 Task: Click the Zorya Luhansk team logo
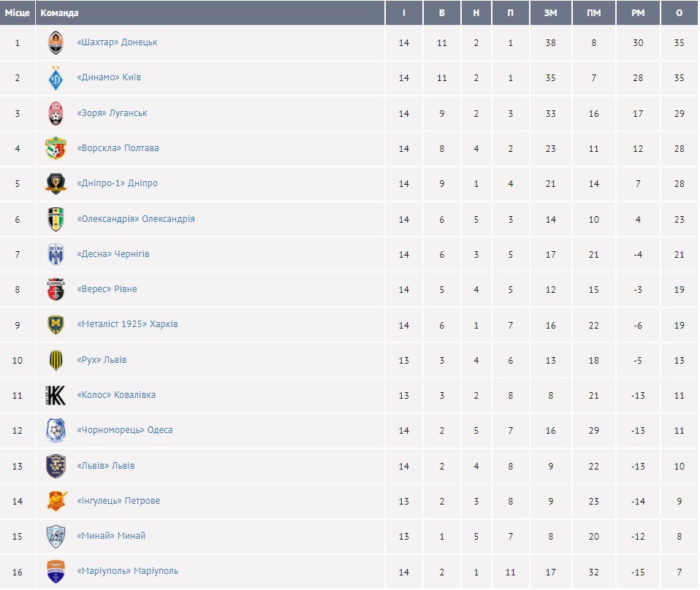click(56, 113)
